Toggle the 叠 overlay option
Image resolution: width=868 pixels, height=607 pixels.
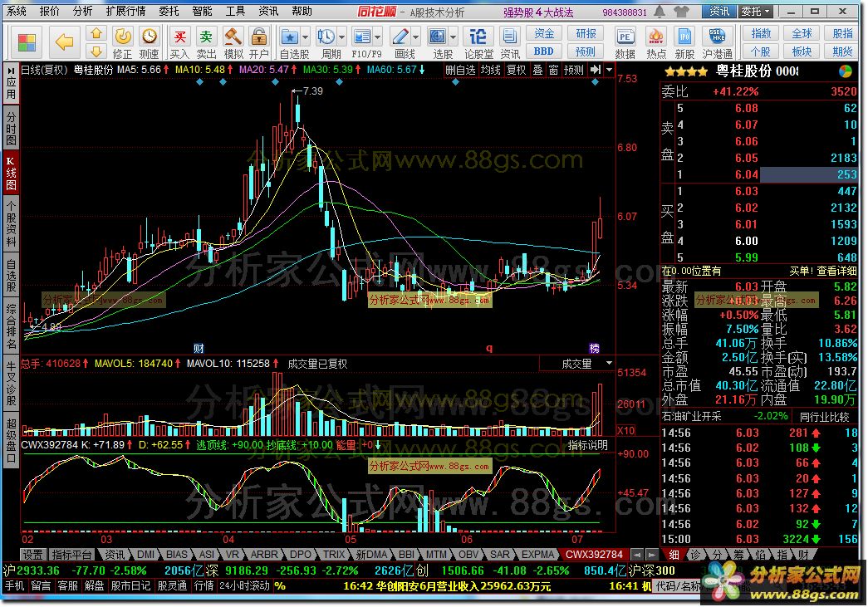coord(537,70)
